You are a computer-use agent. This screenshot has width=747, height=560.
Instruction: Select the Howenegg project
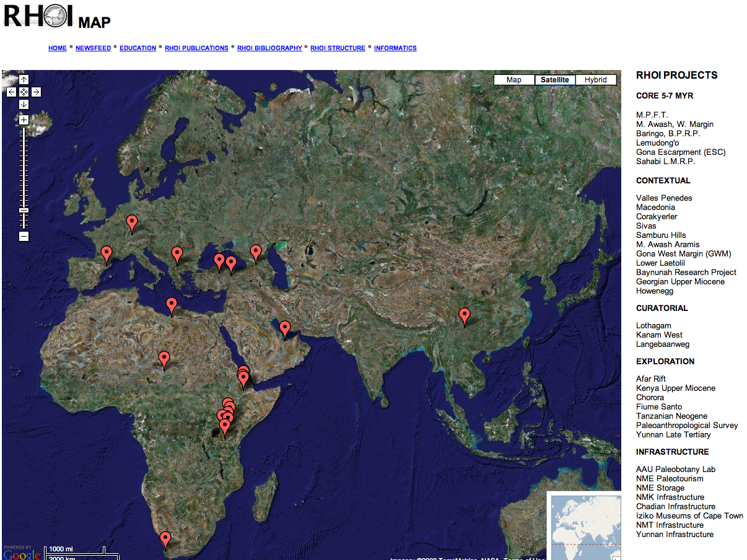(x=655, y=291)
